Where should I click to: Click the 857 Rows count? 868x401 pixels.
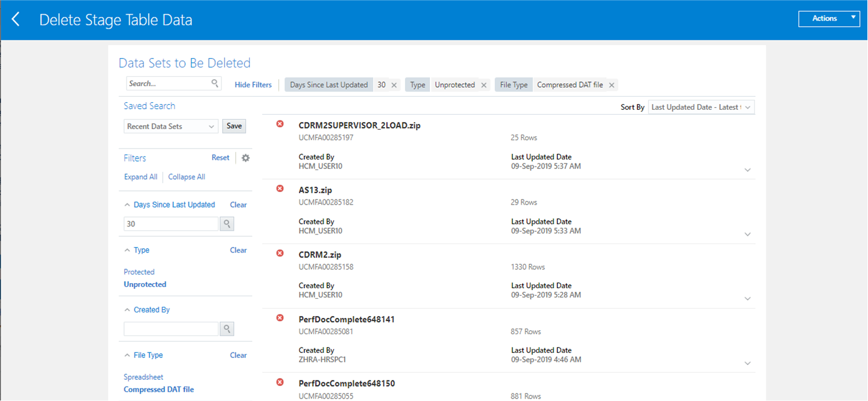point(526,332)
